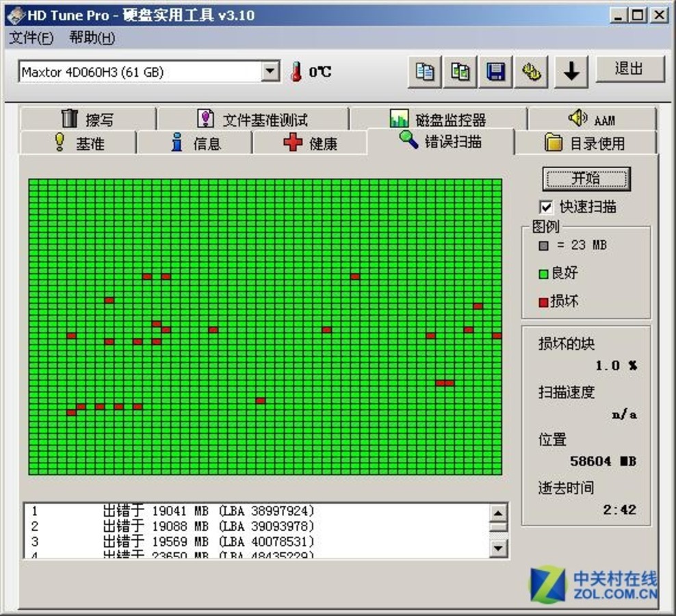Viewport: 676px width, 616px height.
Task: Switch to the 磁盘监控器 tab
Action: (439, 118)
